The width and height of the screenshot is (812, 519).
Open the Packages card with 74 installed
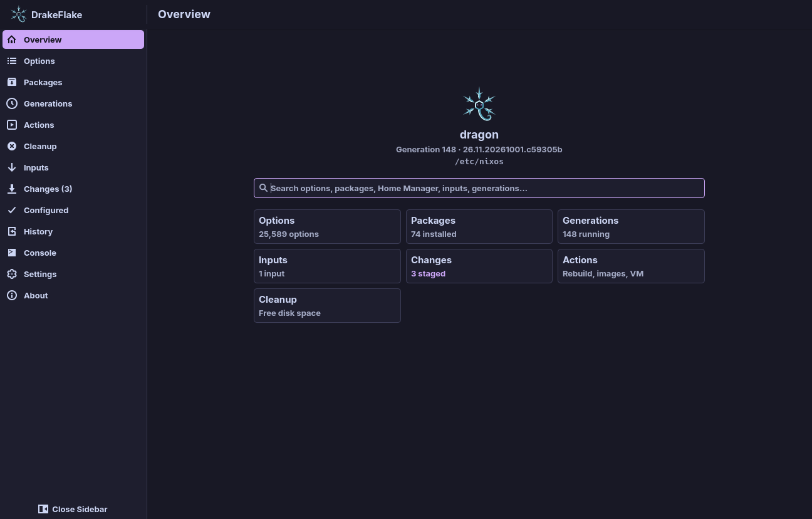click(479, 226)
